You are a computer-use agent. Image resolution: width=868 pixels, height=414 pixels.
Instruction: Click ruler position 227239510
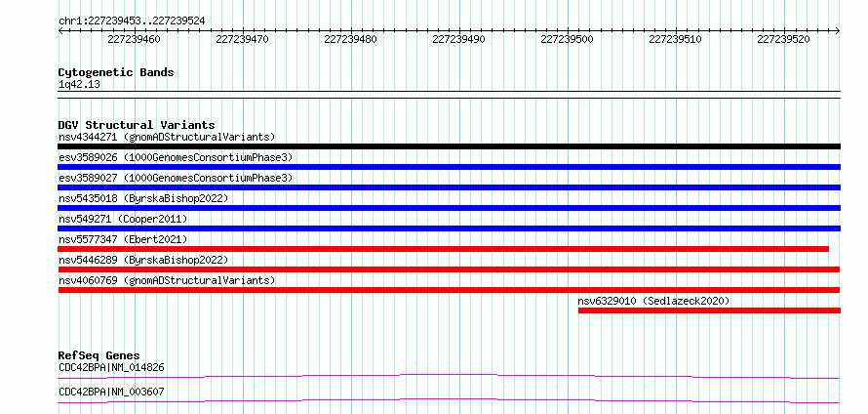coord(675,39)
